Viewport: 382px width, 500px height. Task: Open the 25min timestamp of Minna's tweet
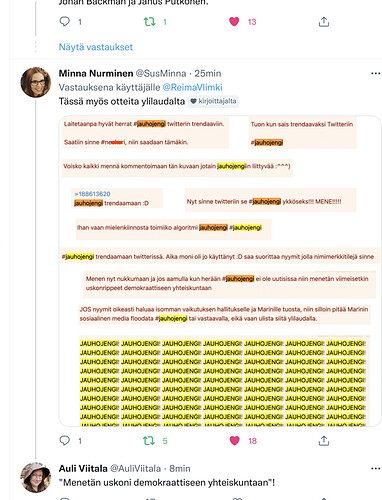pos(208,73)
